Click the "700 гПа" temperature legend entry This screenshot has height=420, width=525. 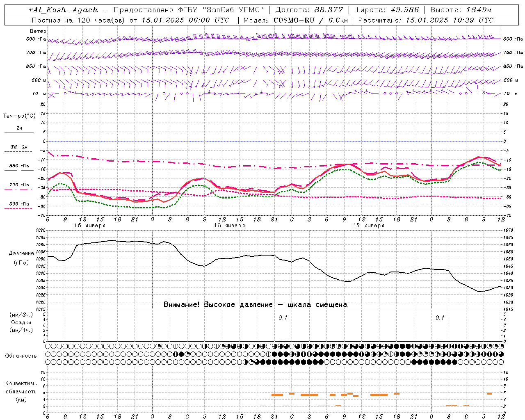point(19,185)
